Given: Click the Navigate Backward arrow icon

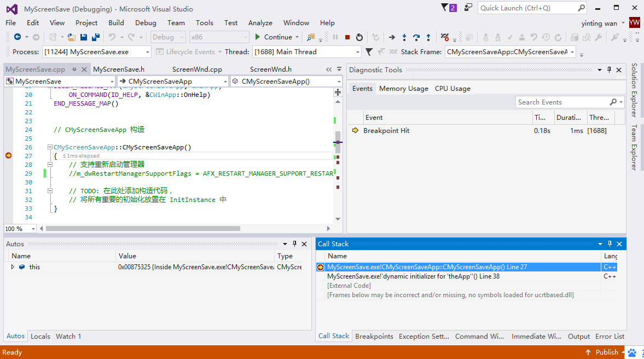Looking at the screenshot, I should click(x=18, y=37).
